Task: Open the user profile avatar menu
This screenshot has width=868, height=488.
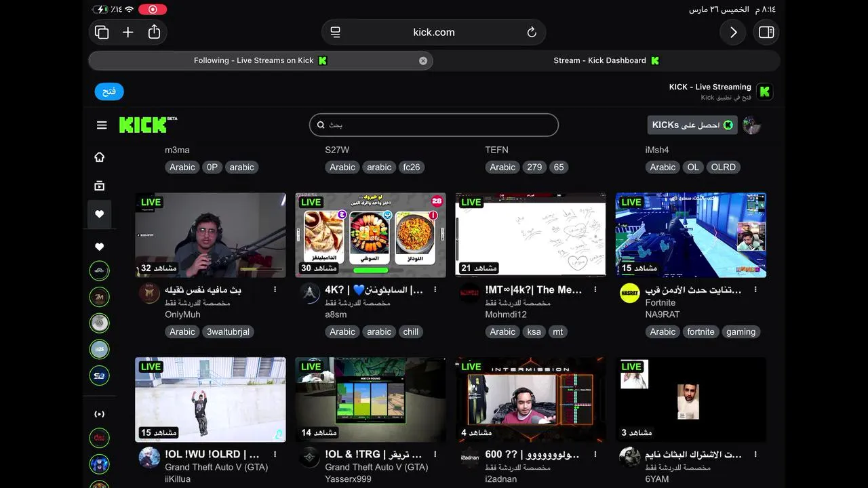Action: pos(751,125)
